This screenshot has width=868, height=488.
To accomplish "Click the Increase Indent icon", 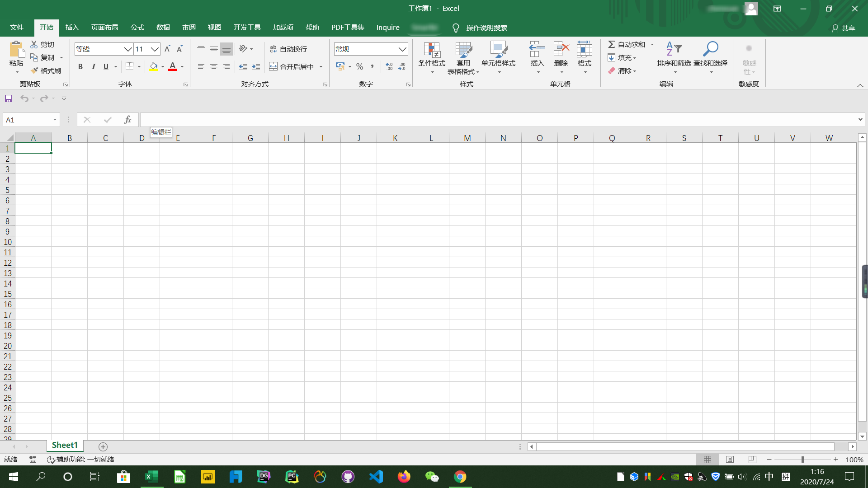I will pyautogui.click(x=256, y=66).
